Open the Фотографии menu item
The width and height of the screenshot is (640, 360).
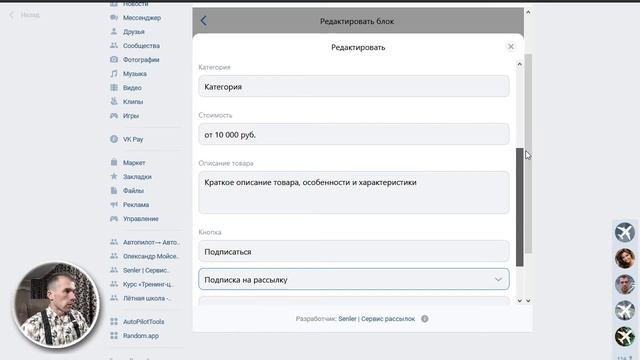click(141, 60)
